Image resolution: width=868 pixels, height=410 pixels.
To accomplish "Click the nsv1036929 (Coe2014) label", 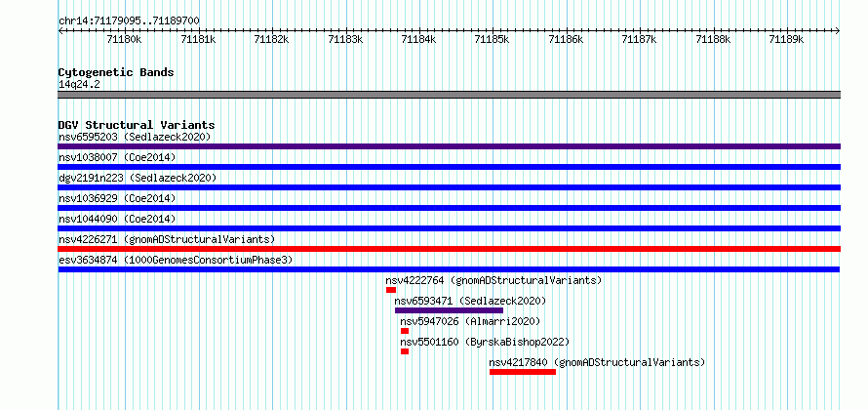I will (x=117, y=198).
